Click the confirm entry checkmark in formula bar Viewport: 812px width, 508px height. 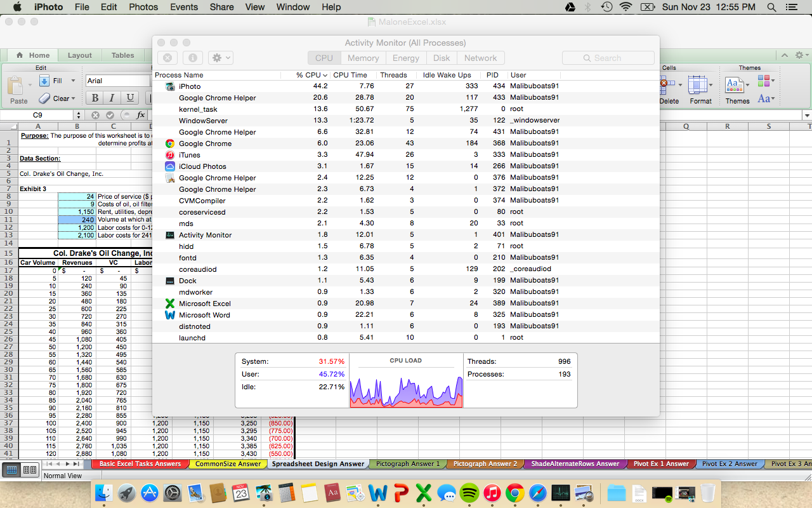click(x=110, y=115)
